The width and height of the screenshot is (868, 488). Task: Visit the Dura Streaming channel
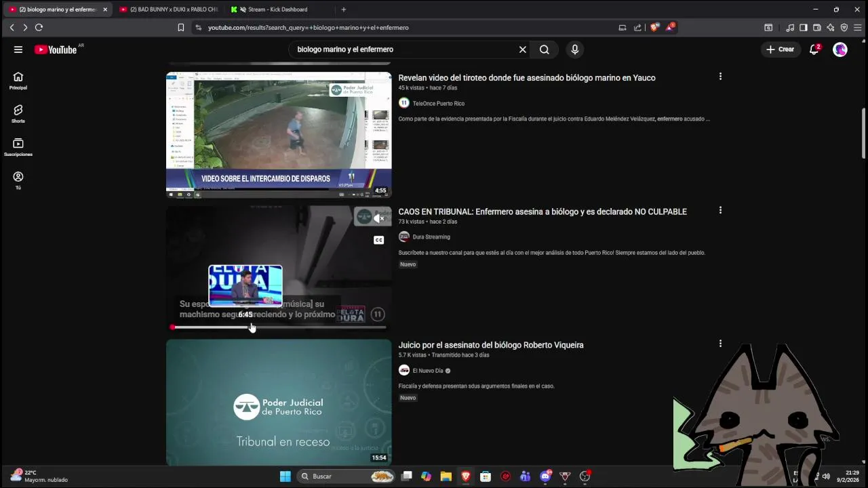[431, 237]
